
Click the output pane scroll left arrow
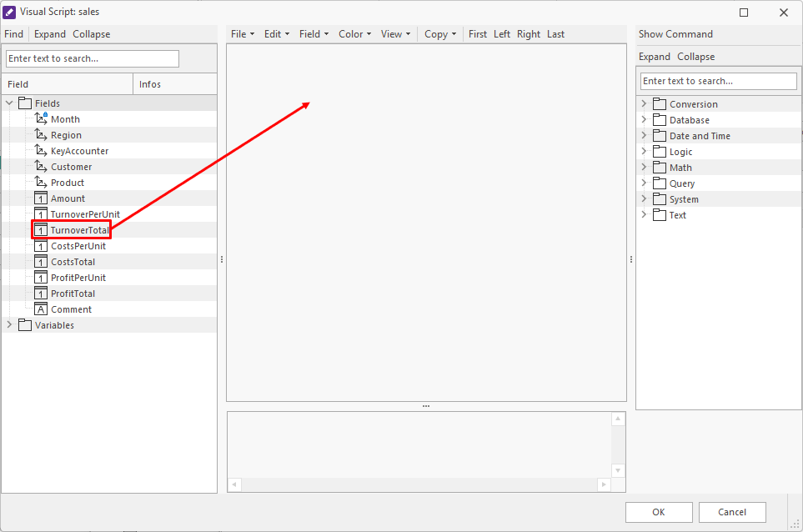click(234, 484)
